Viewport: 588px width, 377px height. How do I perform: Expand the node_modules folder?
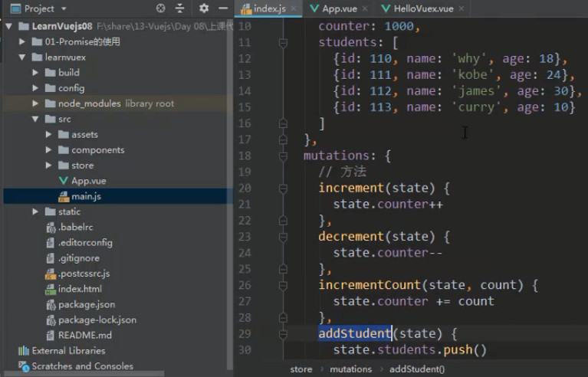click(x=35, y=103)
